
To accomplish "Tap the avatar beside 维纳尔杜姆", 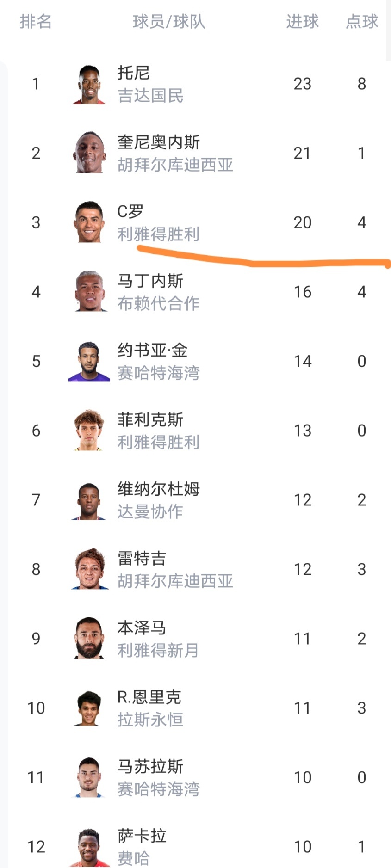I will click(89, 500).
